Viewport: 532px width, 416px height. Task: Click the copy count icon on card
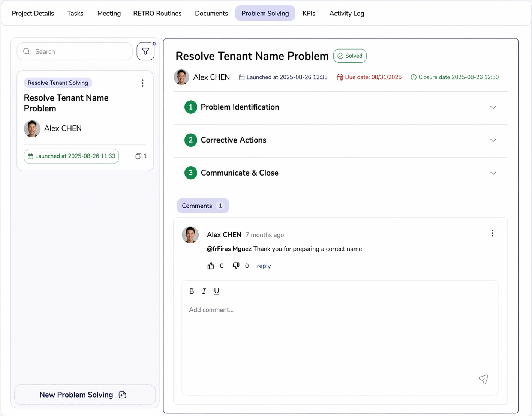(x=138, y=156)
